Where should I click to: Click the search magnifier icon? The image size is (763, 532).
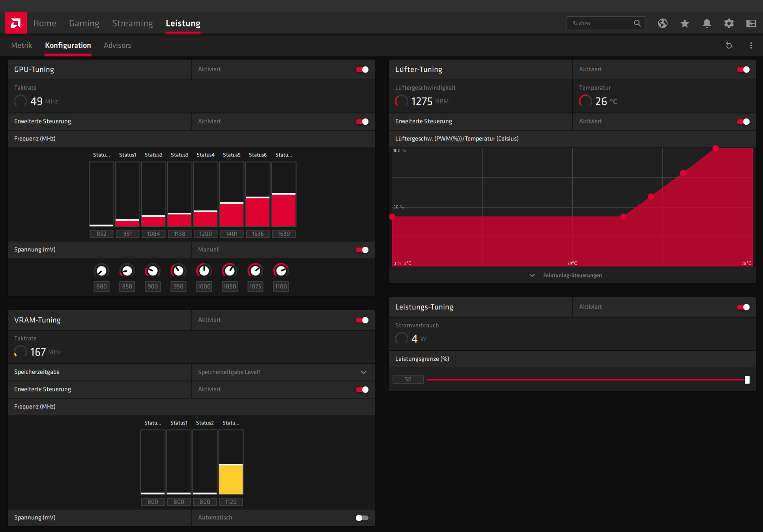click(637, 23)
